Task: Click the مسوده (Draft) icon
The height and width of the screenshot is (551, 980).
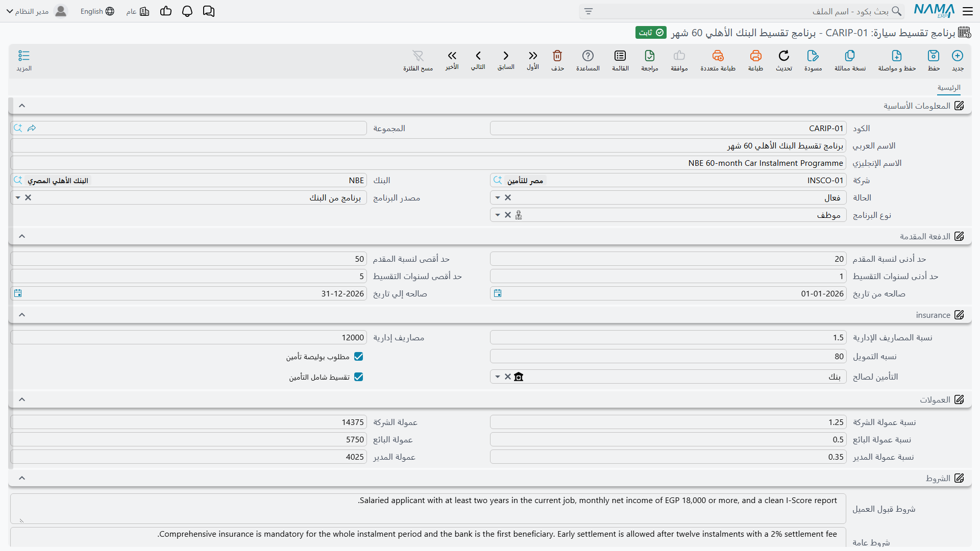Action: pos(813,56)
